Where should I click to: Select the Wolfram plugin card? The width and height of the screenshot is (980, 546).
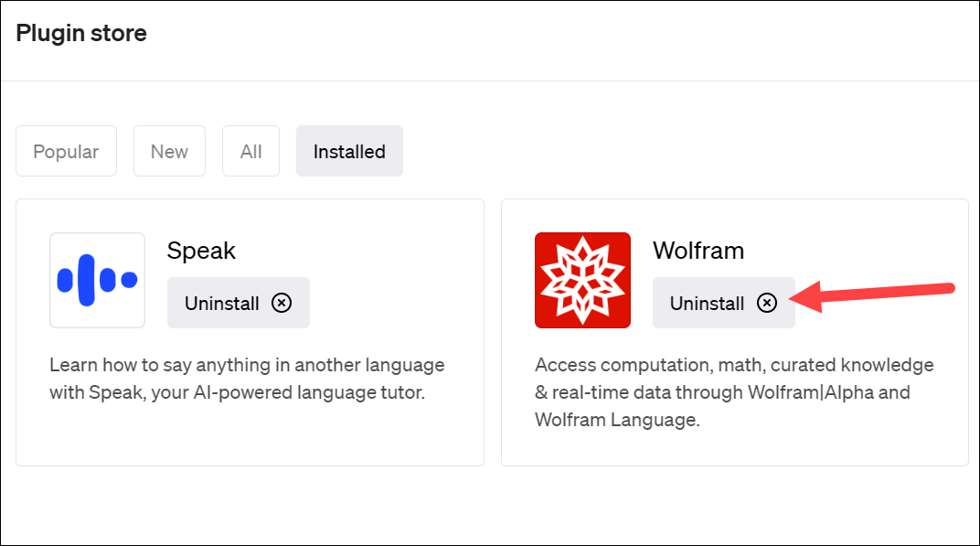[x=735, y=332]
